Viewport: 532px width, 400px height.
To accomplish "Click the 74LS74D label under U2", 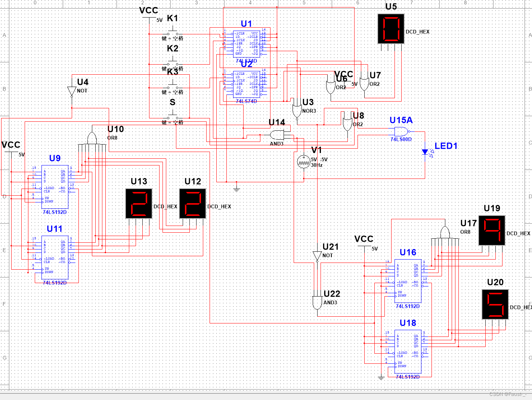I will coord(247,101).
